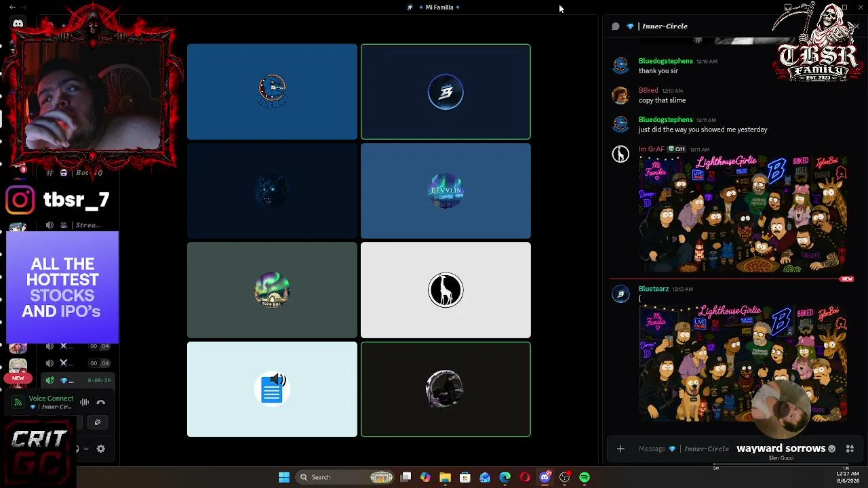
Task: Select the blue document icon tile
Action: point(272,390)
